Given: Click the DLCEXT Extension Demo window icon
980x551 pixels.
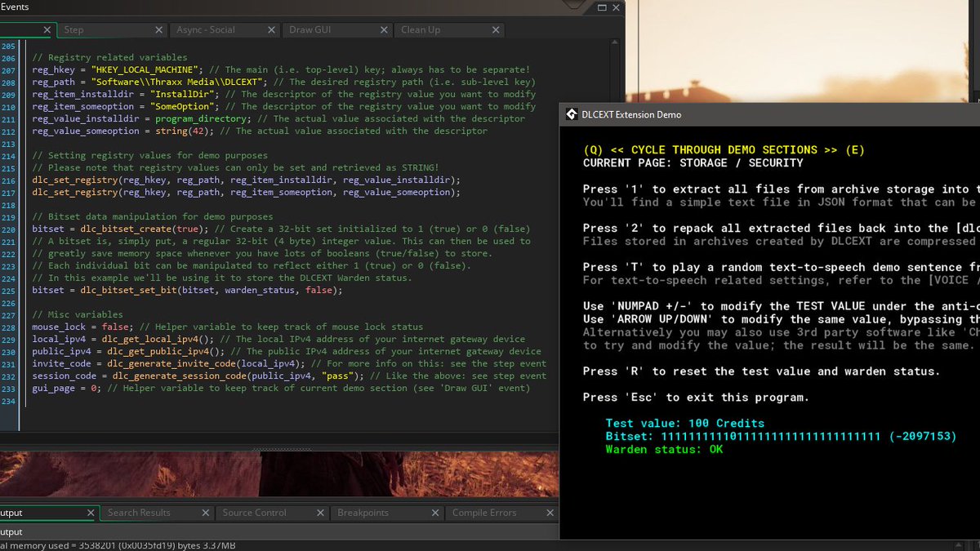Looking at the screenshot, I should 572,114.
